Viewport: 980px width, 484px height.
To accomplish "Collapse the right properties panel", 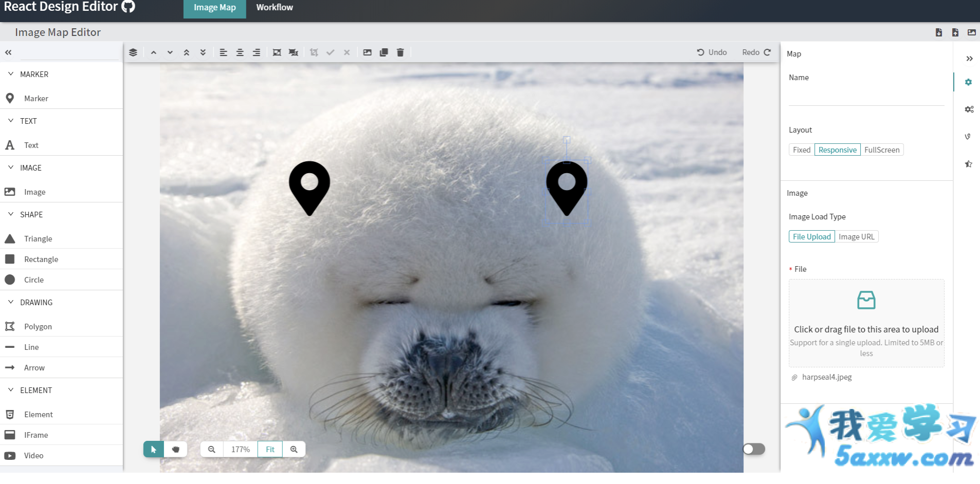I will coord(969,59).
